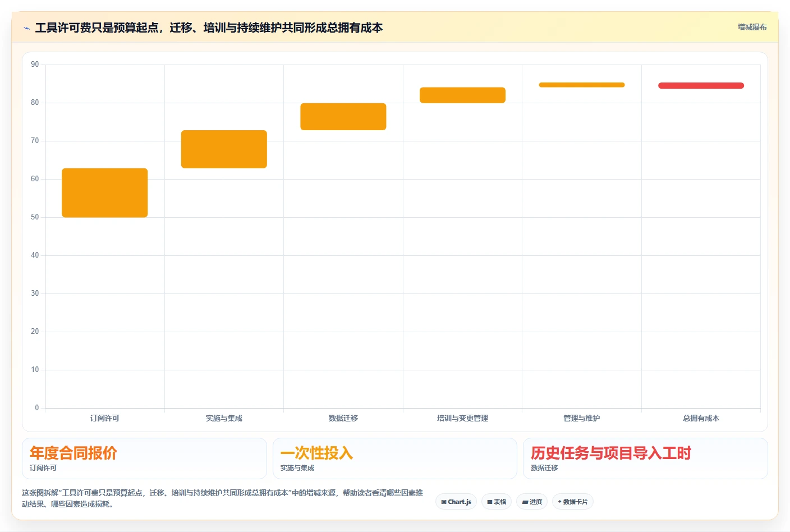Viewport: 790px width, 532px height.
Task: Click the 实施与集成 orange waterfall bar
Action: click(x=224, y=149)
